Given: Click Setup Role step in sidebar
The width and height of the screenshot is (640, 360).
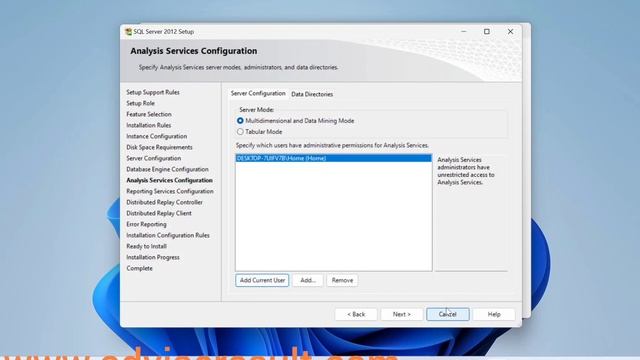Looking at the screenshot, I should coord(140,103).
